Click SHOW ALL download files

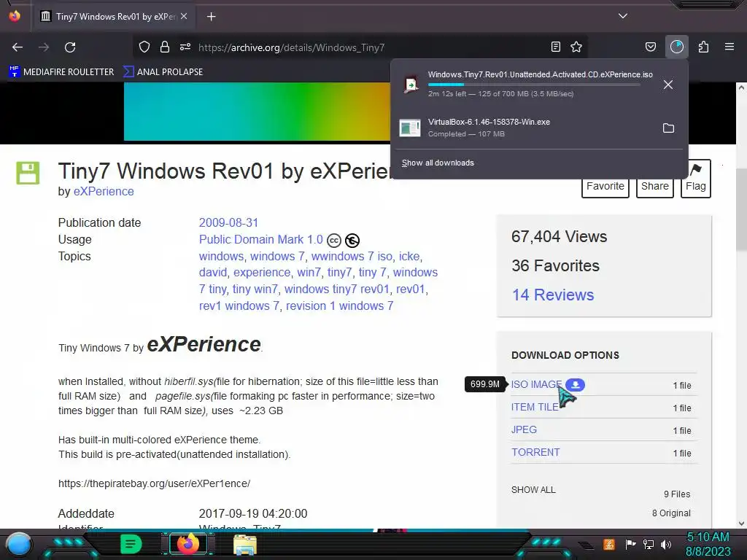coord(533,490)
